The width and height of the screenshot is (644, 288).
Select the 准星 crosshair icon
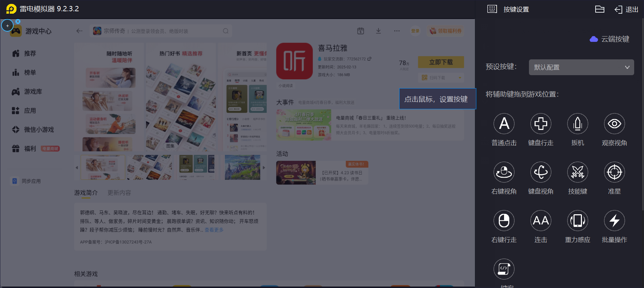tap(614, 172)
